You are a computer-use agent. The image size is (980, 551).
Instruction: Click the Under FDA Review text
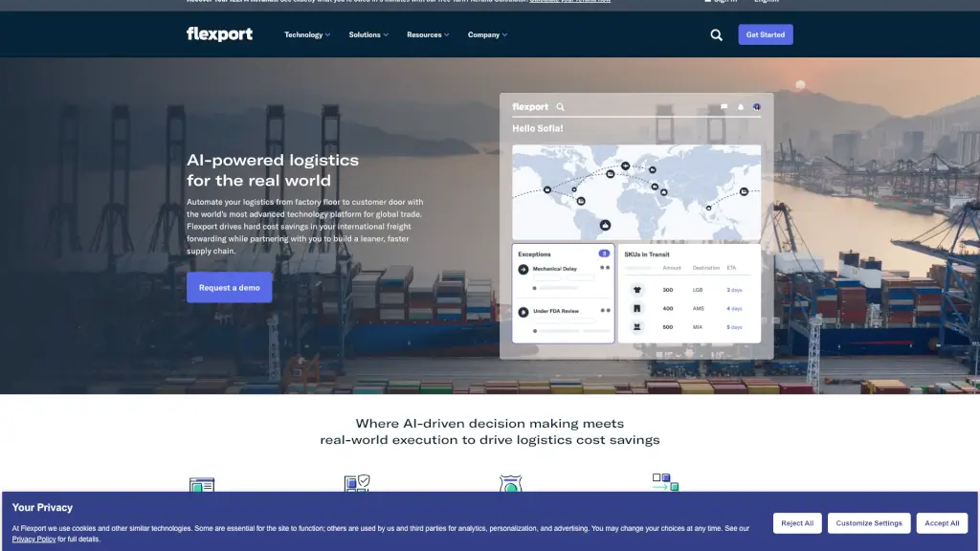click(x=556, y=311)
